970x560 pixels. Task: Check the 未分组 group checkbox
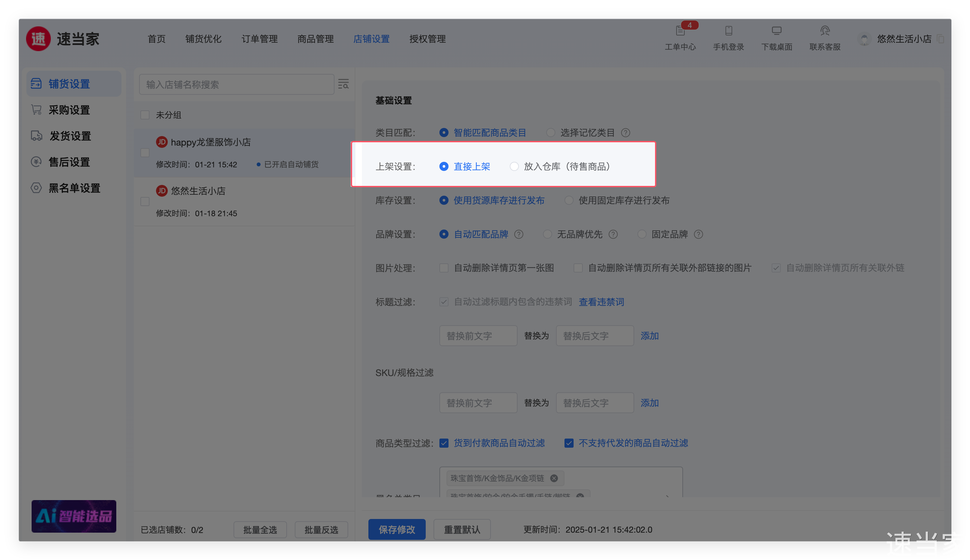[x=145, y=115]
